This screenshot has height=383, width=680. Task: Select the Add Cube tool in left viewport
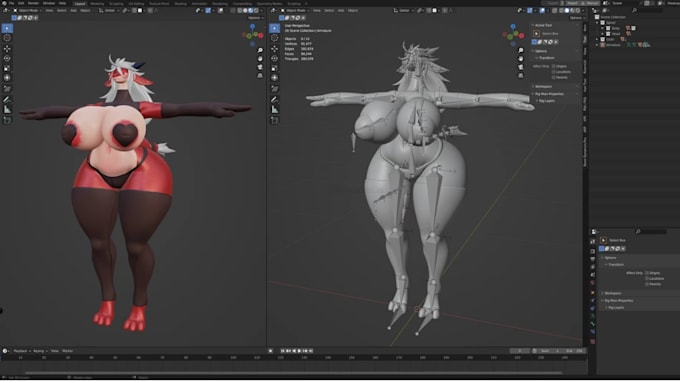click(x=7, y=120)
